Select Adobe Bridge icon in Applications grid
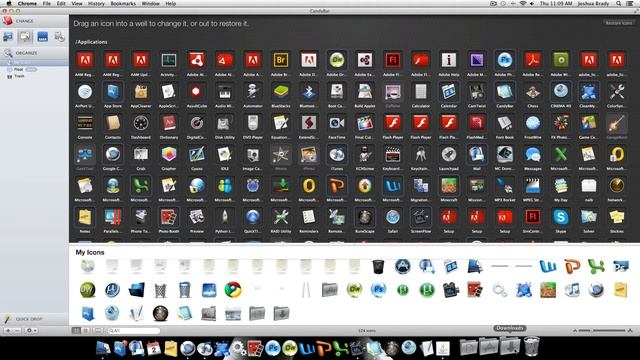The height and width of the screenshot is (360, 640). 281,60
